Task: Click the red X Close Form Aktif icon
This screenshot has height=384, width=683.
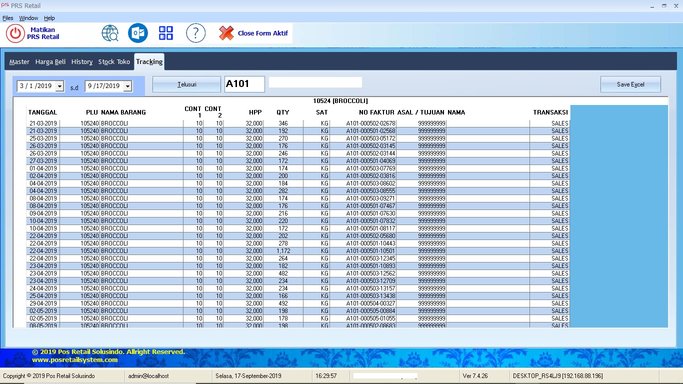Action: (x=226, y=33)
